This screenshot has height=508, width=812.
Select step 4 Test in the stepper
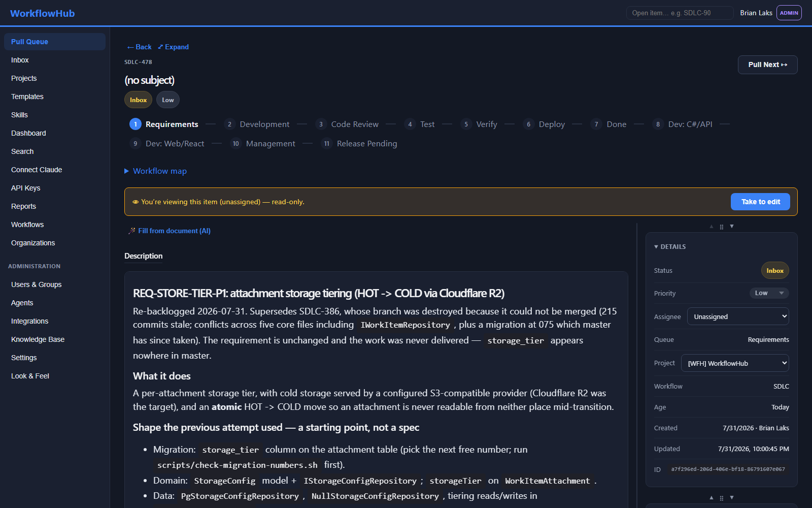pos(420,124)
